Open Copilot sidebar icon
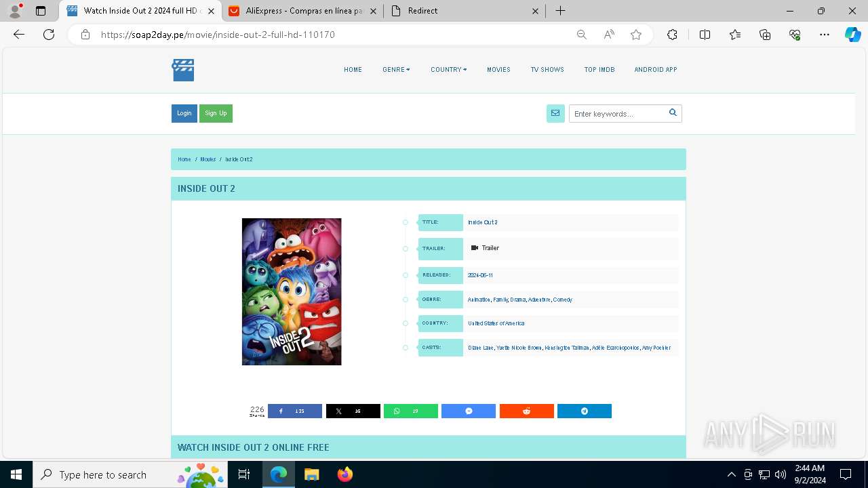The height and width of the screenshot is (488, 868). pyautogui.click(x=852, y=35)
